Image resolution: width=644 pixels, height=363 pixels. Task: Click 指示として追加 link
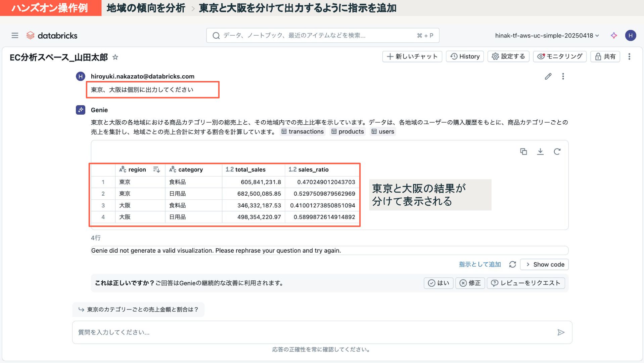click(480, 265)
